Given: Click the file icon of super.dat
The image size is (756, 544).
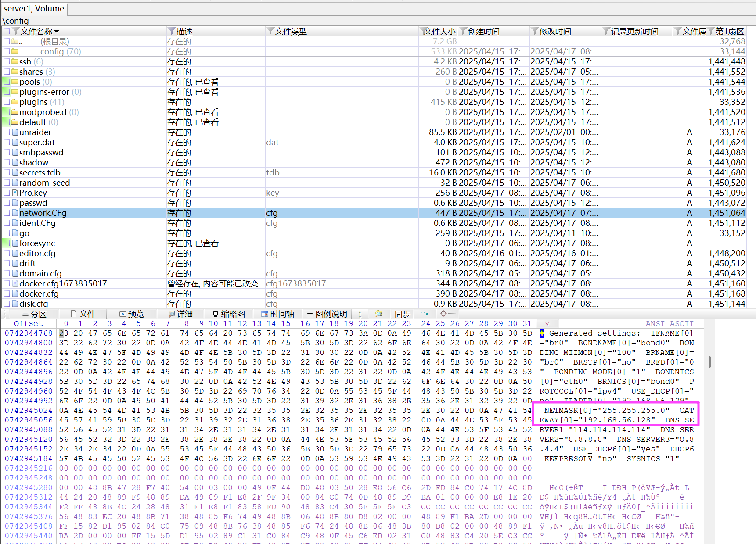Looking at the screenshot, I should click(x=15, y=142).
